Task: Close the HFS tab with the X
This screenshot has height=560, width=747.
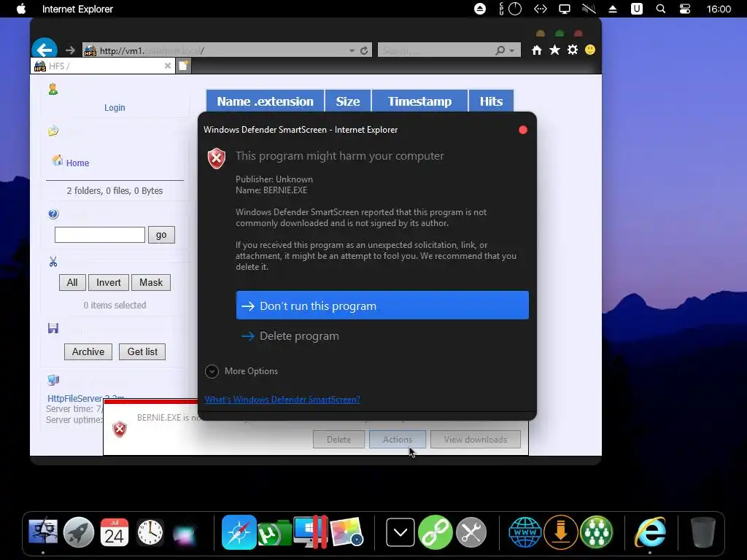Action: point(168,66)
